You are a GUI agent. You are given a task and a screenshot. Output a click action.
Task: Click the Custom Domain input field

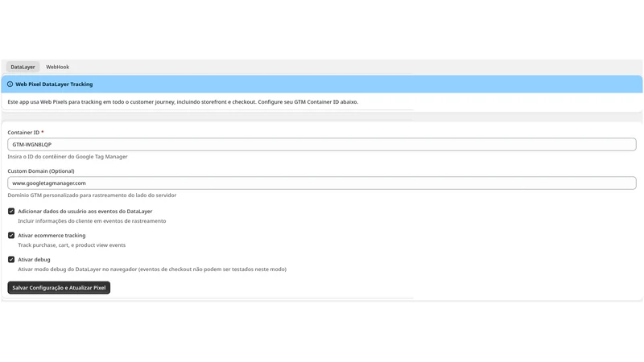point(321,183)
